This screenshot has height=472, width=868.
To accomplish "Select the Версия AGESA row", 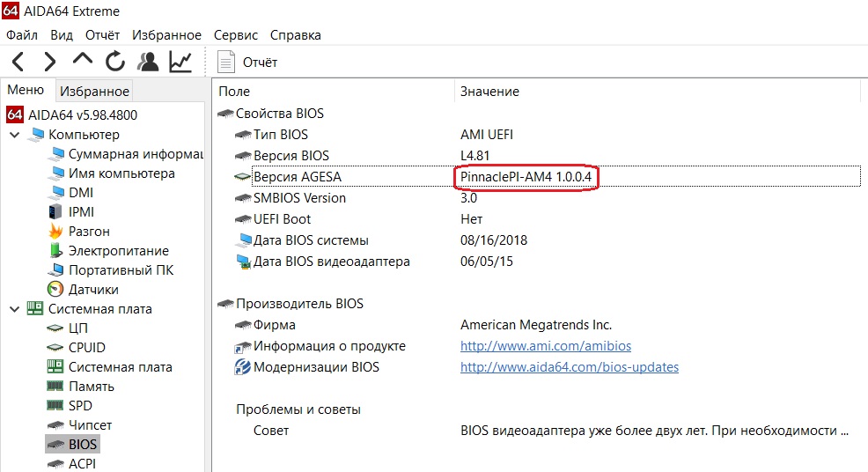I will (x=297, y=177).
